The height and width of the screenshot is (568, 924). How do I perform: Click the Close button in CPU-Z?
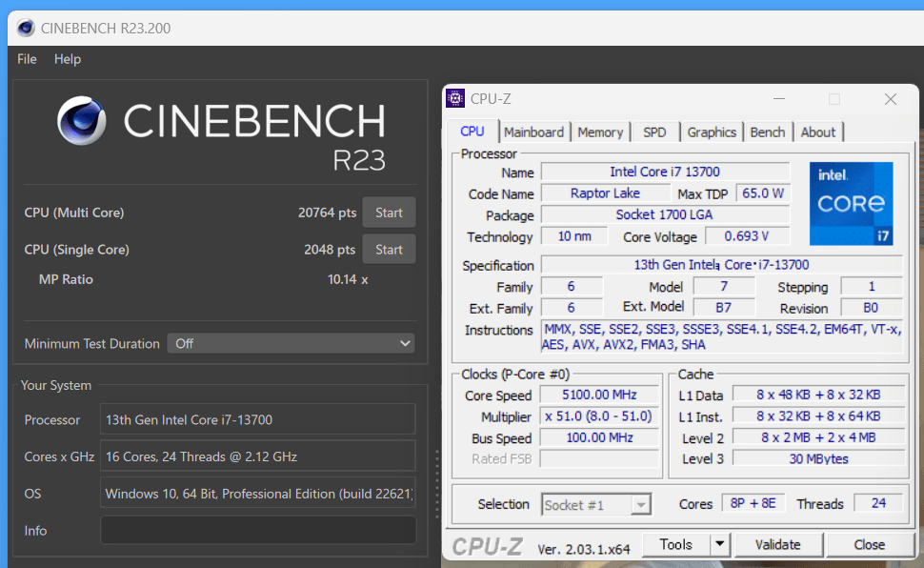[869, 544]
